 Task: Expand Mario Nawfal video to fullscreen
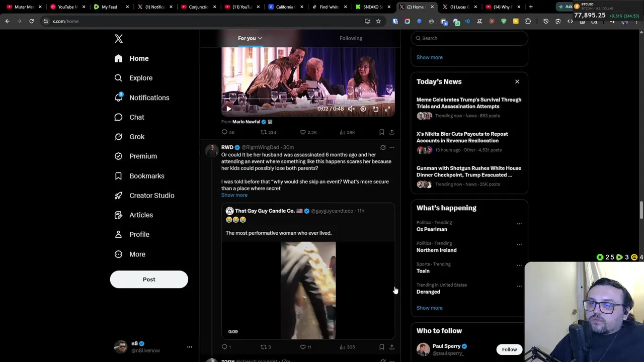point(387,109)
